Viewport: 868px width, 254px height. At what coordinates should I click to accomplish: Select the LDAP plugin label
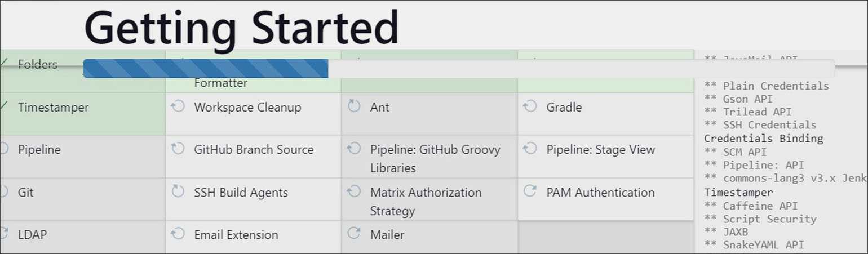click(x=32, y=235)
